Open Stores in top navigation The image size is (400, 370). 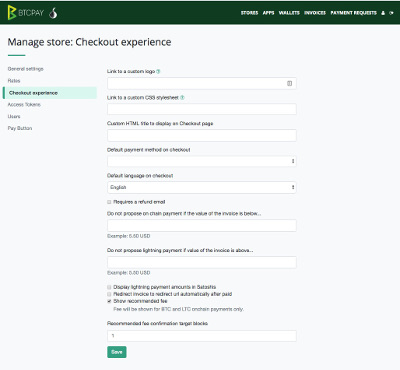pyautogui.click(x=249, y=13)
